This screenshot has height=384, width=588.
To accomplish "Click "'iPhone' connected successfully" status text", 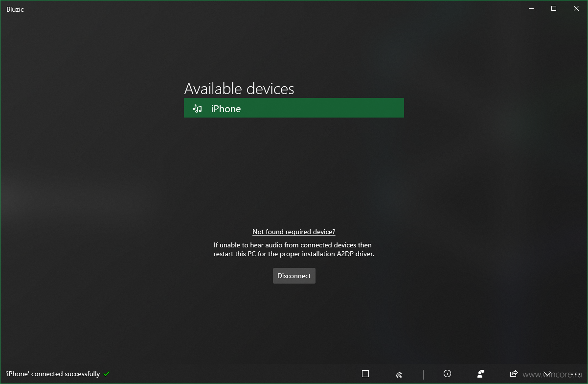I will coord(53,374).
